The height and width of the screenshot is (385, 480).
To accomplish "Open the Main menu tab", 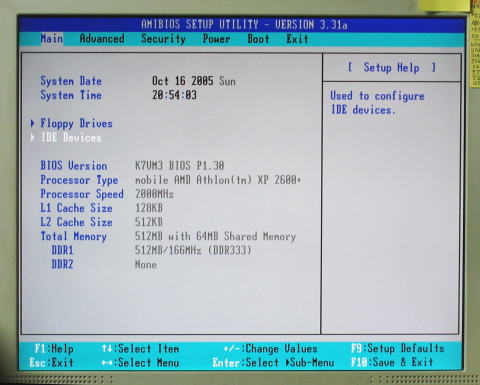I will click(x=51, y=39).
